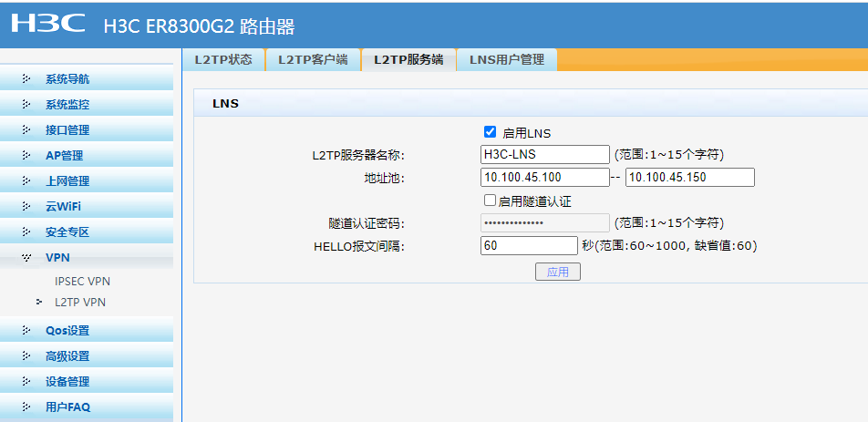Go to IPSEC VPN submenu
868x422 pixels.
[x=82, y=282]
